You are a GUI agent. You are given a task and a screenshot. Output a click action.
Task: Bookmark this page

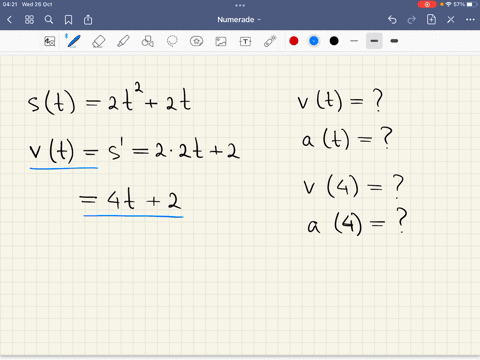coord(68,20)
